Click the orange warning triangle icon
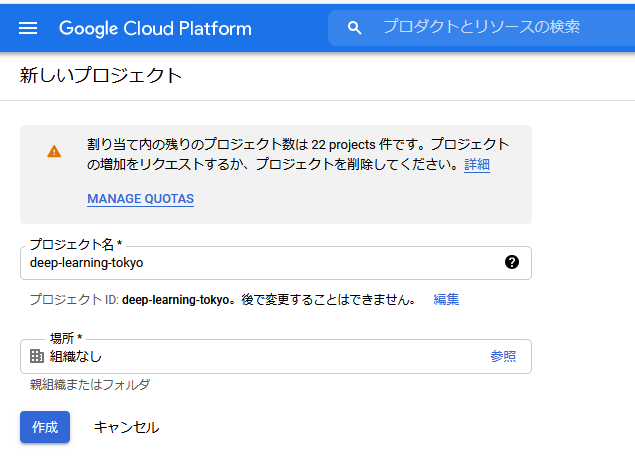The height and width of the screenshot is (466, 635). 54,151
